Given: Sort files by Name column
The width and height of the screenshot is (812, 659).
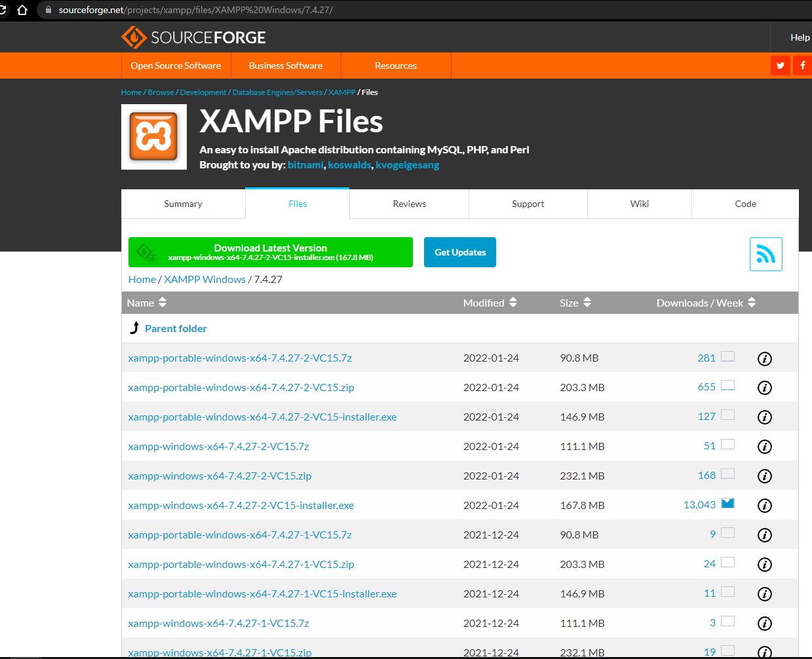Looking at the screenshot, I should [x=147, y=303].
